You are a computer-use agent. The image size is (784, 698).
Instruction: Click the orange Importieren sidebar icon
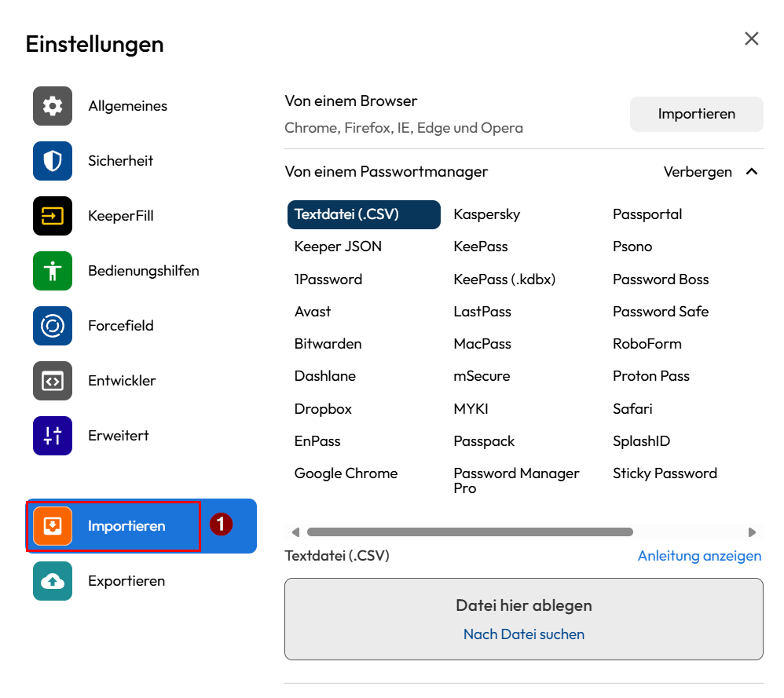[53, 526]
